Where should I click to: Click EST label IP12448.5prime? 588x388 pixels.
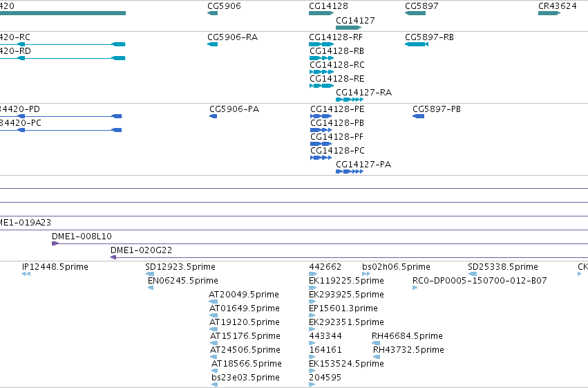[55, 267]
